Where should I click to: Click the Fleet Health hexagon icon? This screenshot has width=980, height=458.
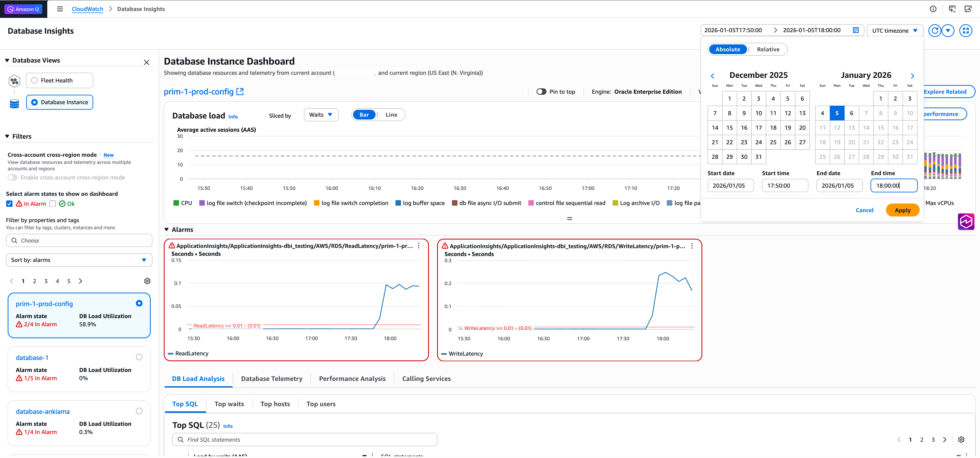[15, 81]
